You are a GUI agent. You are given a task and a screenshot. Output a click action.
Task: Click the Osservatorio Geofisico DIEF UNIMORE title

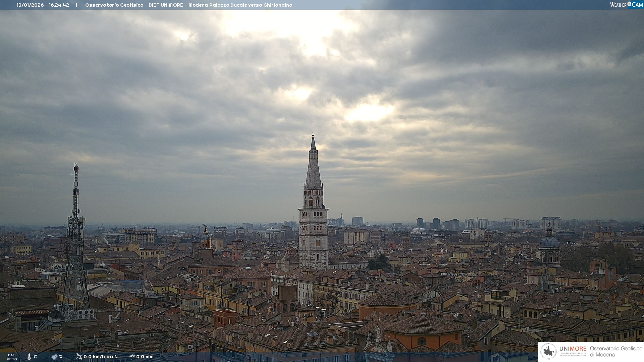189,5
